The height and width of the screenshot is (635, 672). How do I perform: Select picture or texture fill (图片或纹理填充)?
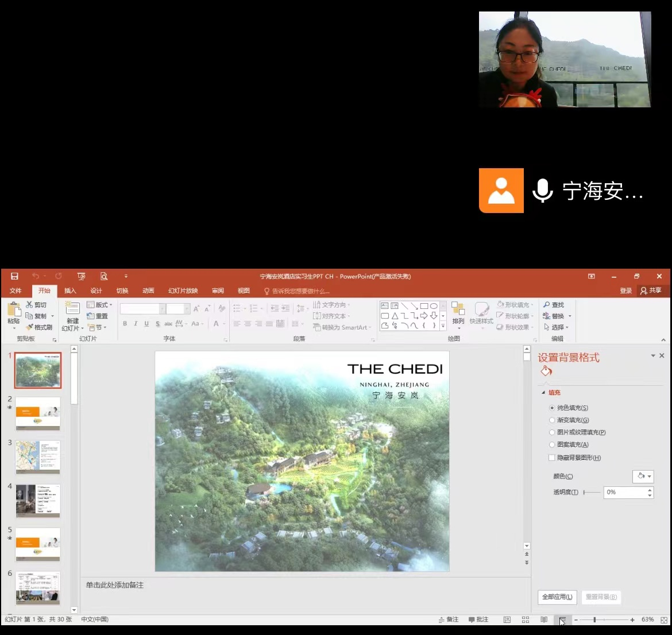[552, 432]
